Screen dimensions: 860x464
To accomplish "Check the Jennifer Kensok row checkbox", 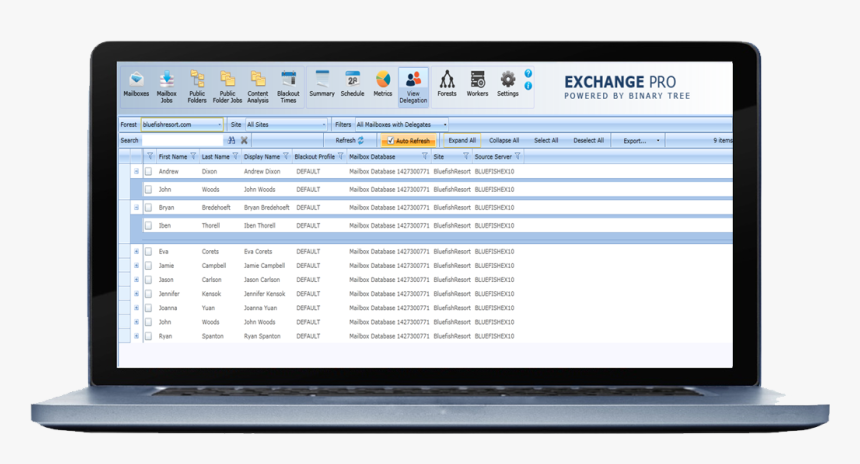I will coord(148,294).
